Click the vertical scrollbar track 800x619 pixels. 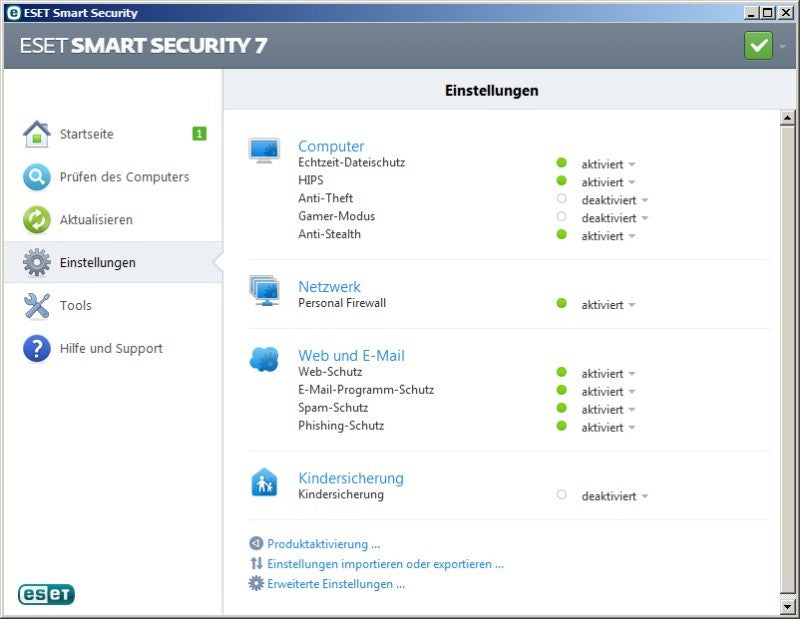click(787, 360)
